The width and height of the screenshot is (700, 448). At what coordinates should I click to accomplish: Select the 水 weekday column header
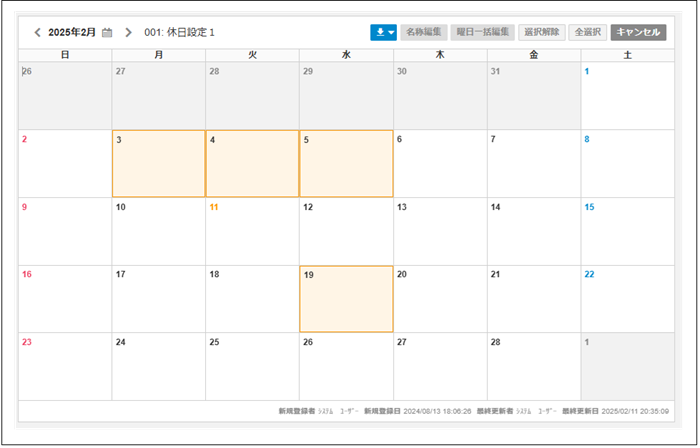[x=346, y=55]
